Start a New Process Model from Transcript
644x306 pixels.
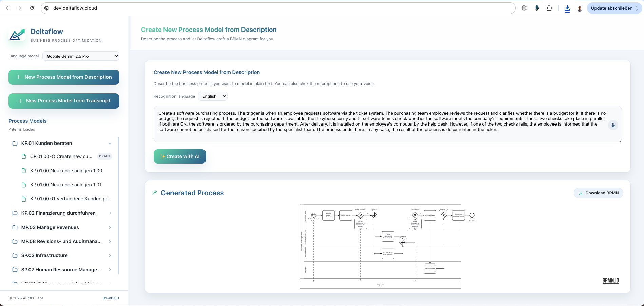(x=64, y=101)
